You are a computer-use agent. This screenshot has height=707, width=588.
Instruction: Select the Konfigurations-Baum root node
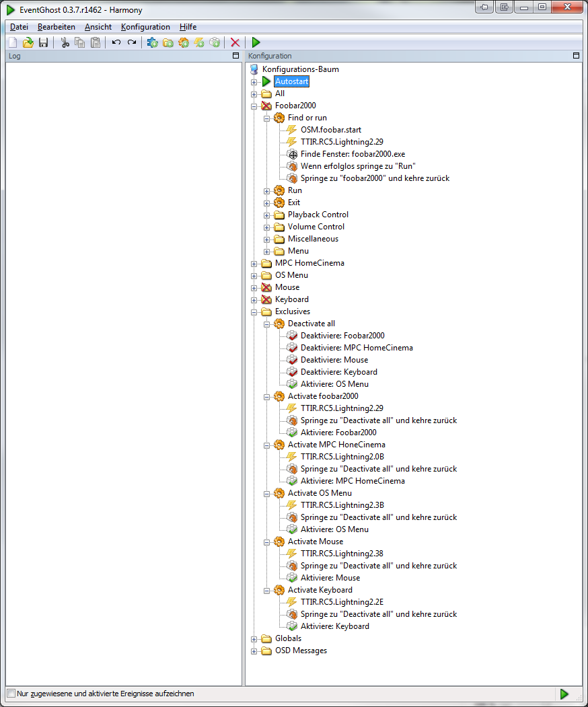pyautogui.click(x=300, y=69)
